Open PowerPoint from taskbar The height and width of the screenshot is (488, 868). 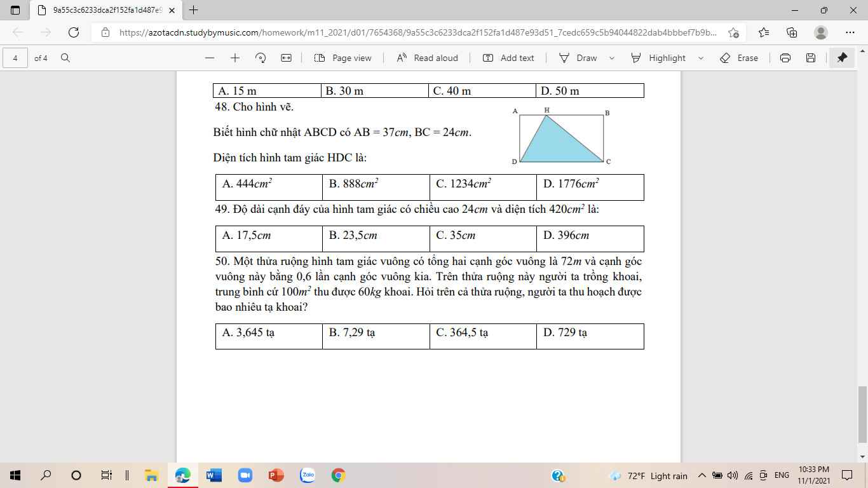point(276,475)
